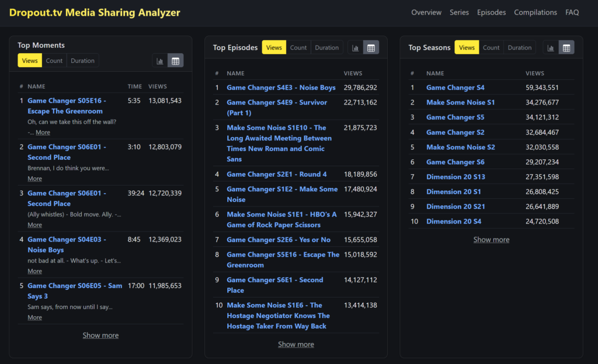Sort Top Seasons by Duration
The image size is (598, 364).
tap(519, 48)
